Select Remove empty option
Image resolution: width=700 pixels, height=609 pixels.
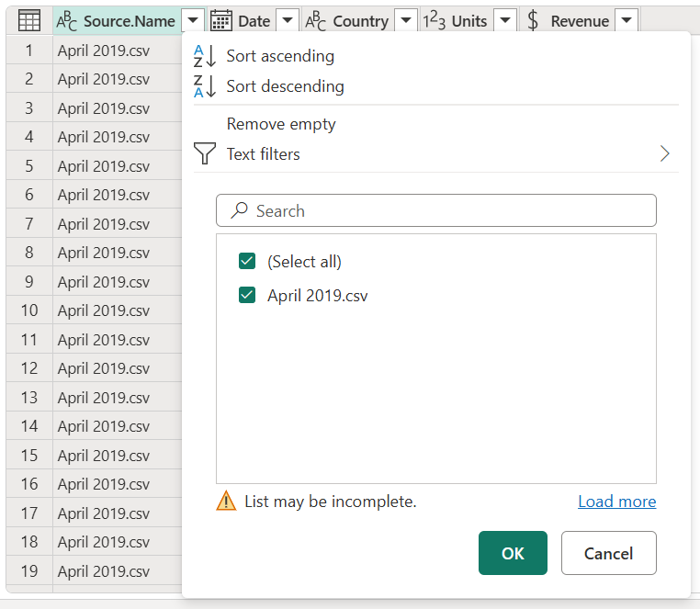pyautogui.click(x=281, y=124)
